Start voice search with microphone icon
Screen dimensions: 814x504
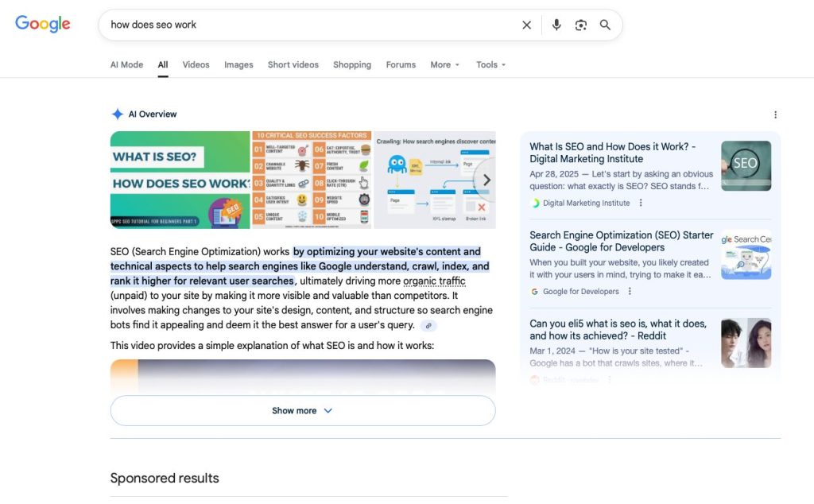[556, 25]
